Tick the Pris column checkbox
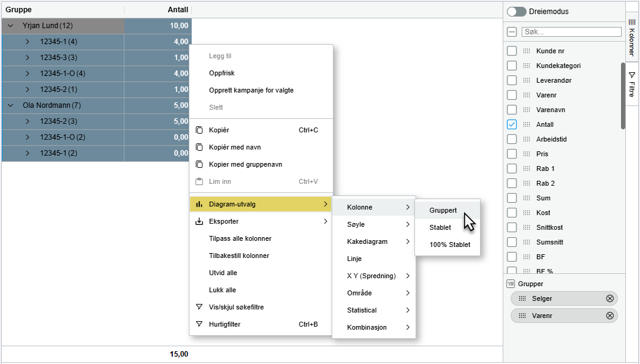The height and width of the screenshot is (364, 640). pos(512,154)
